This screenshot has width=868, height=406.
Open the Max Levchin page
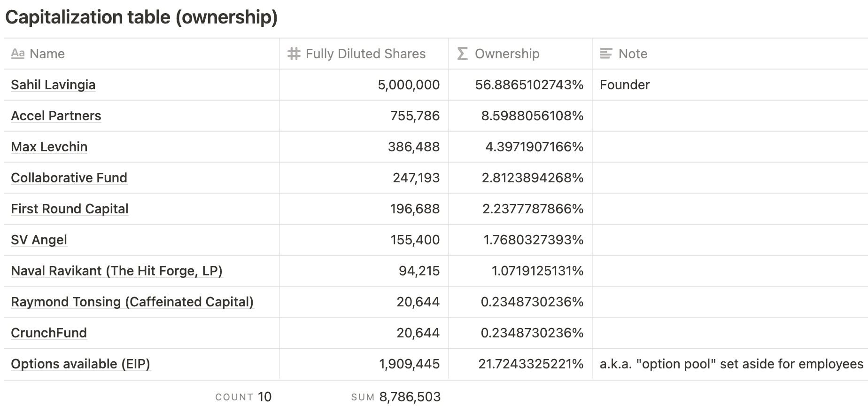click(x=49, y=147)
